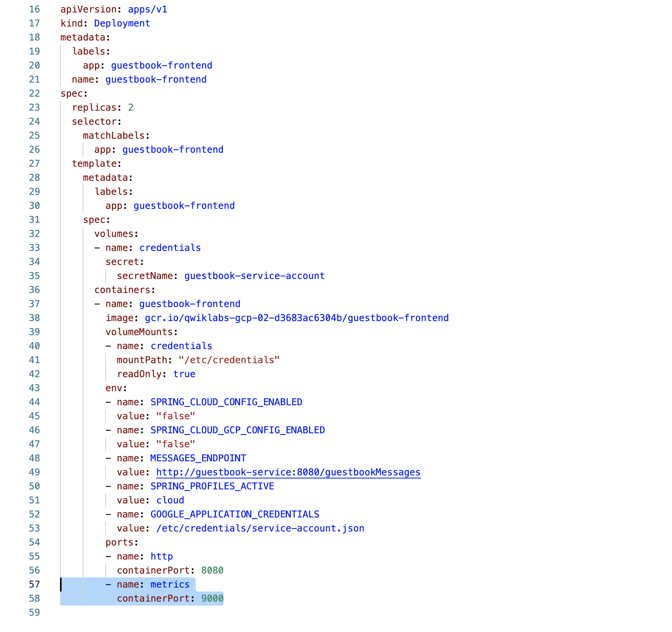Click 'template' key on line 27
Screen dimensions: 672x632
coord(94,164)
